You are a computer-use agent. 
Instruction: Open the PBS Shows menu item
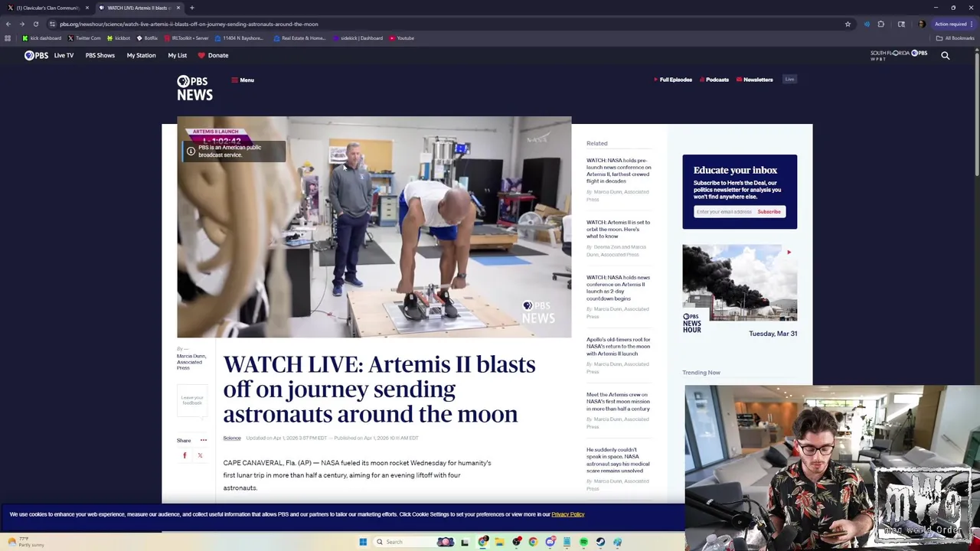pyautogui.click(x=100, y=55)
